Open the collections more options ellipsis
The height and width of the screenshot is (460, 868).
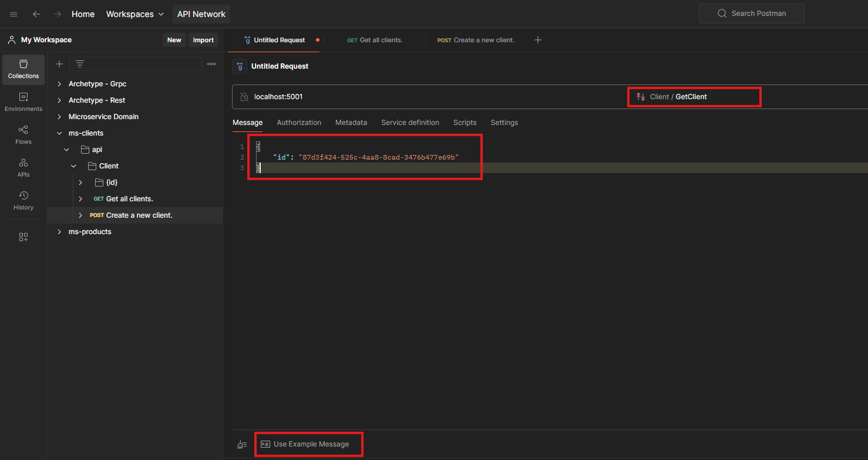(x=211, y=64)
